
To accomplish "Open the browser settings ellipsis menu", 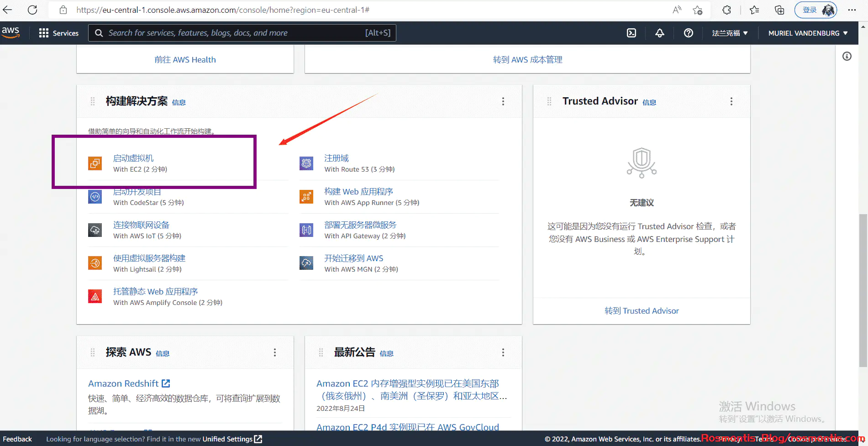I will point(852,10).
